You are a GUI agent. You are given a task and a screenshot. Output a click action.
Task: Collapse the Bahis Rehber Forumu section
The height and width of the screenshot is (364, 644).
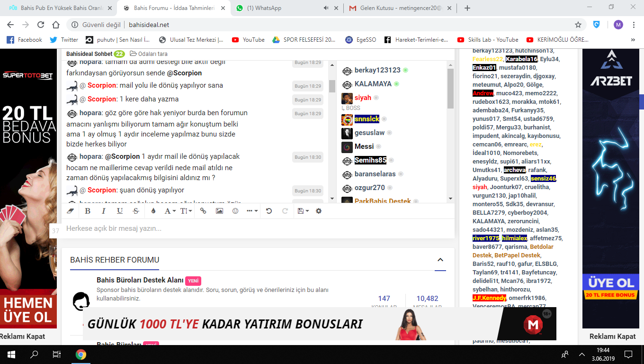point(440,260)
